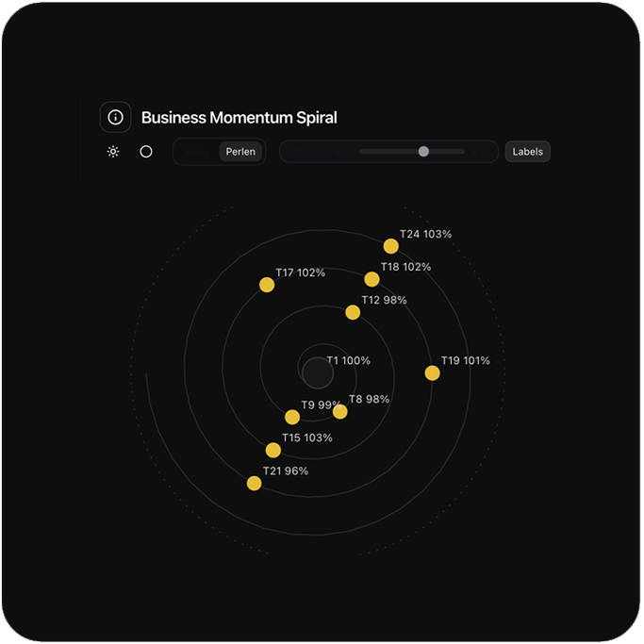Click the sun brightness icon
Viewport: 644px width, 644px height.
coord(113,152)
